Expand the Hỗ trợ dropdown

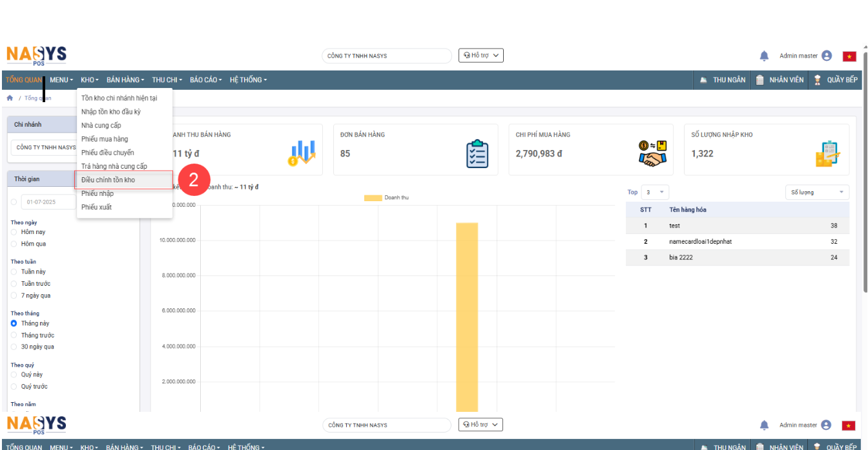coord(480,56)
